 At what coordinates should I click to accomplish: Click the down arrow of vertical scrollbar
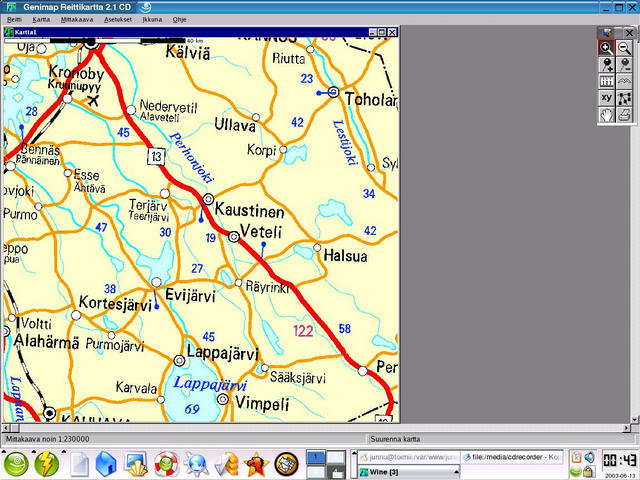click(635, 420)
